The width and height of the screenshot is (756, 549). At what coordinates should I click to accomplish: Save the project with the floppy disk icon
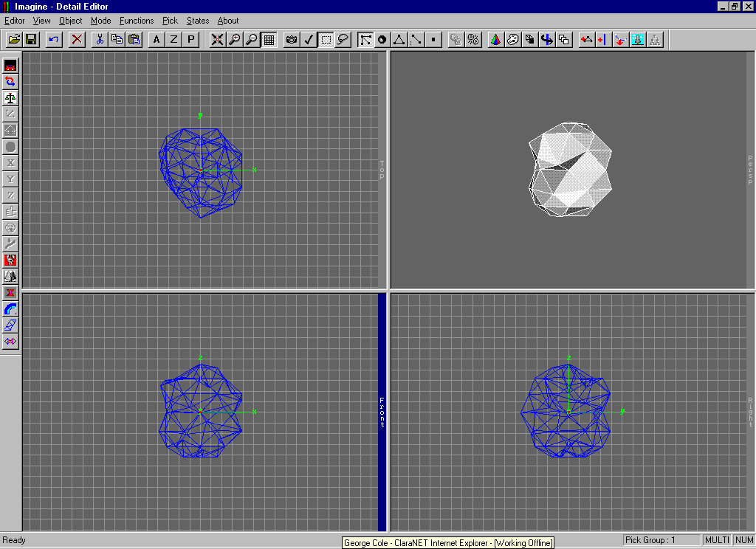(x=31, y=40)
